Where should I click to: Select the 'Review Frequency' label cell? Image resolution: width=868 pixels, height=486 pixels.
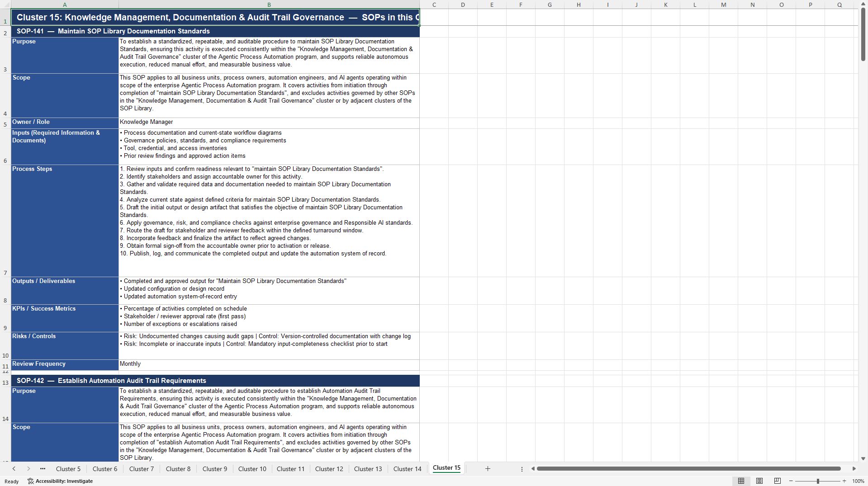coord(65,365)
